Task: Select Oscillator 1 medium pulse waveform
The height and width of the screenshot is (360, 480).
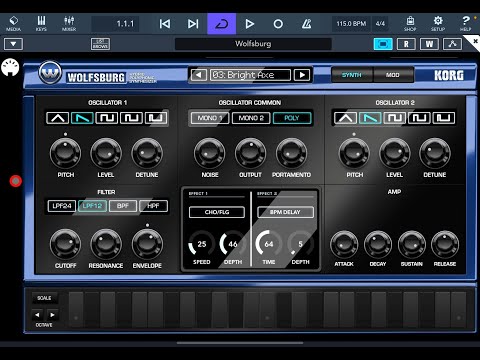Action: [131, 118]
